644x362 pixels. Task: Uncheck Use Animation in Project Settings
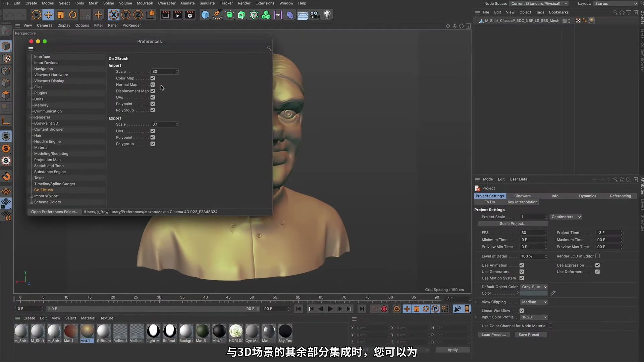click(x=522, y=265)
